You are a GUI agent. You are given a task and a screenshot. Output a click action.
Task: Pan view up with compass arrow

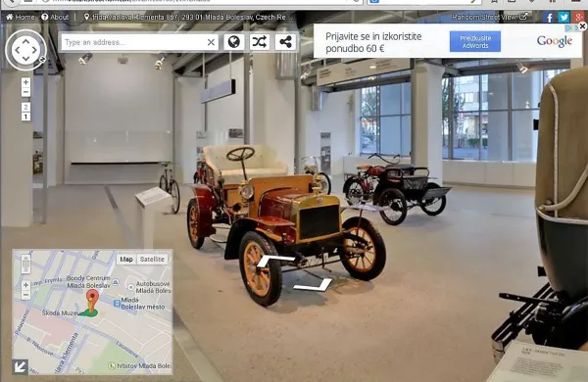tap(25, 41)
